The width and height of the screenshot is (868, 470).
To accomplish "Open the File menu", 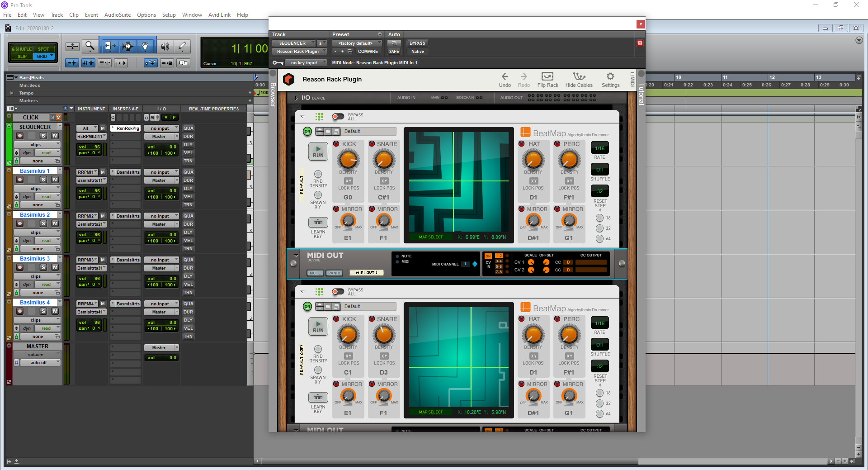I will (7, 15).
